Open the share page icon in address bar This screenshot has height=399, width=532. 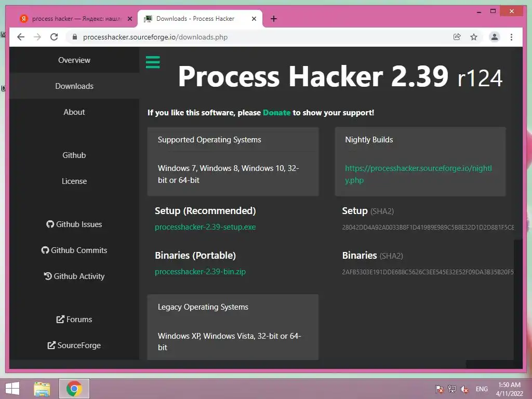[x=457, y=37]
